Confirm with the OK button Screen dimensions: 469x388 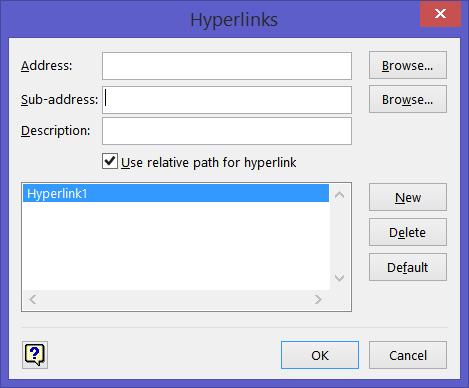click(320, 355)
